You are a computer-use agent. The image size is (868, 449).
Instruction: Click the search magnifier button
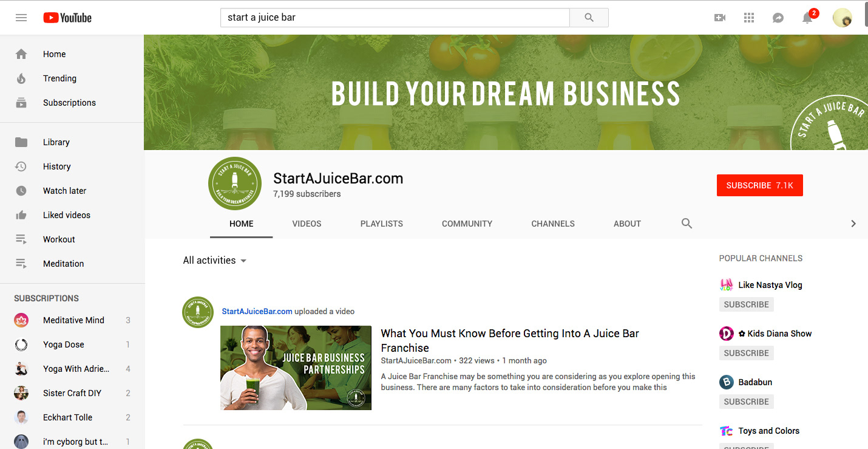click(x=589, y=18)
